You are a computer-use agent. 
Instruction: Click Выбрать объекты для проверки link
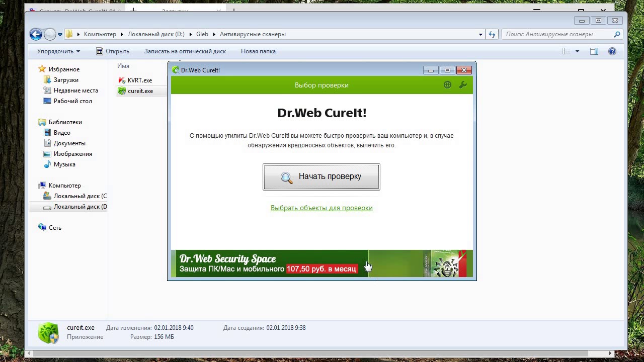click(321, 208)
